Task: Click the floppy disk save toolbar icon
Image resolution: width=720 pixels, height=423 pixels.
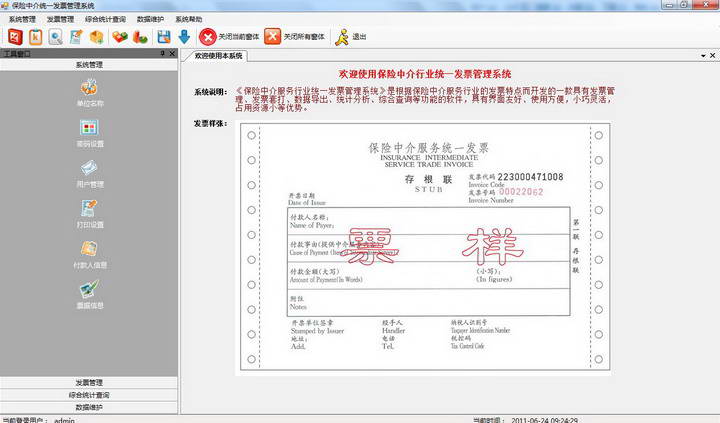Action: click(163, 37)
